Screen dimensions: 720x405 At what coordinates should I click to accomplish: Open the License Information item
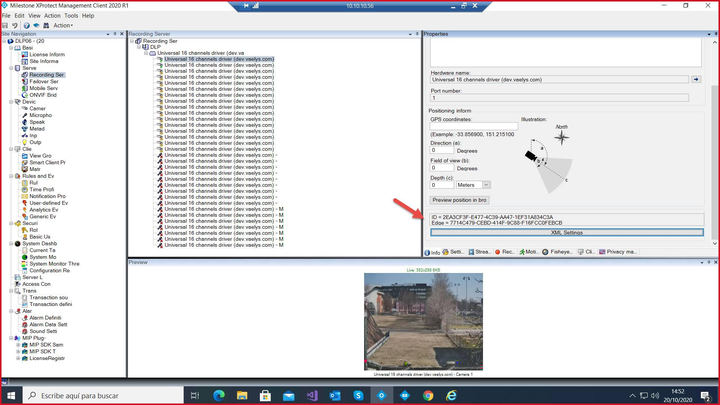pos(46,54)
